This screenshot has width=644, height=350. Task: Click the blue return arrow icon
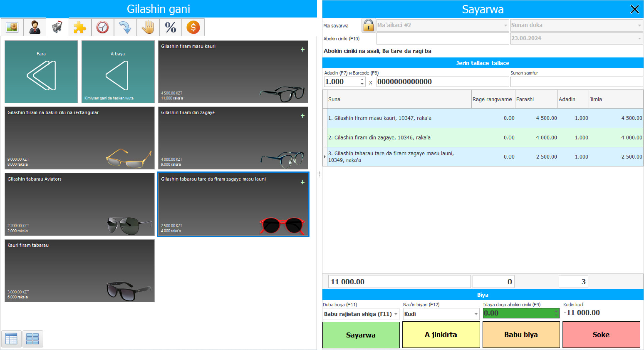(x=125, y=27)
